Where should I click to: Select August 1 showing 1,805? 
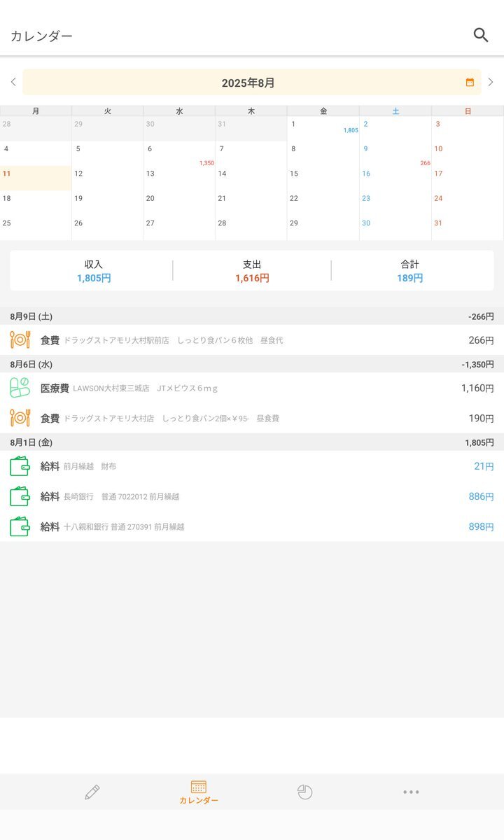coord(323,129)
